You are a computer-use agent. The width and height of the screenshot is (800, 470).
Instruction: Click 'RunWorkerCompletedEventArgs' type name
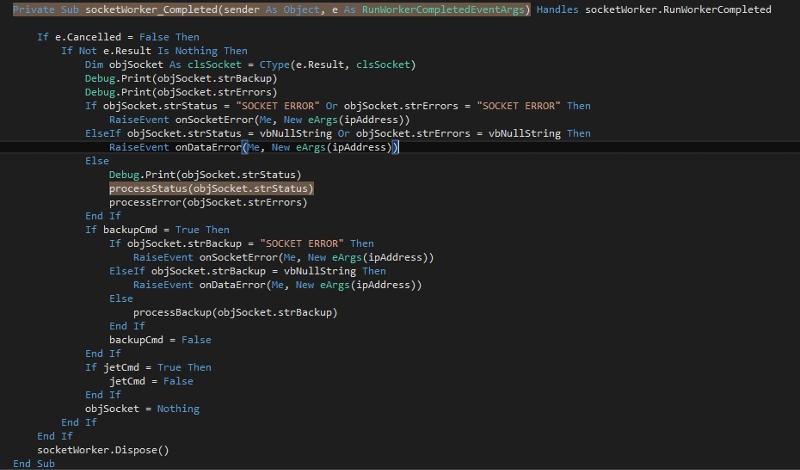coord(443,9)
